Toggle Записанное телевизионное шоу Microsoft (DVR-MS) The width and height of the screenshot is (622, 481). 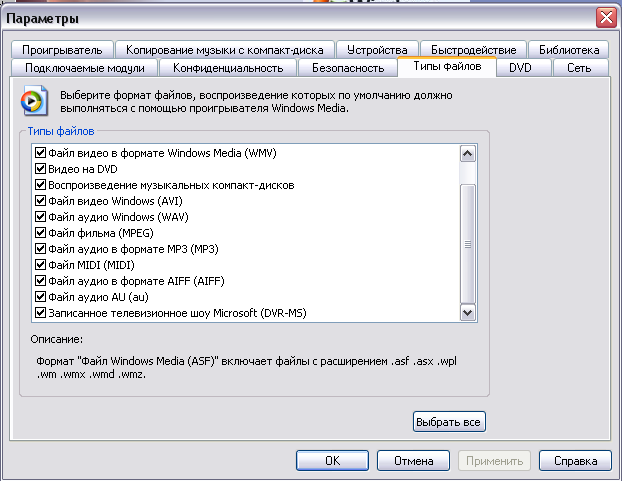tap(40, 313)
